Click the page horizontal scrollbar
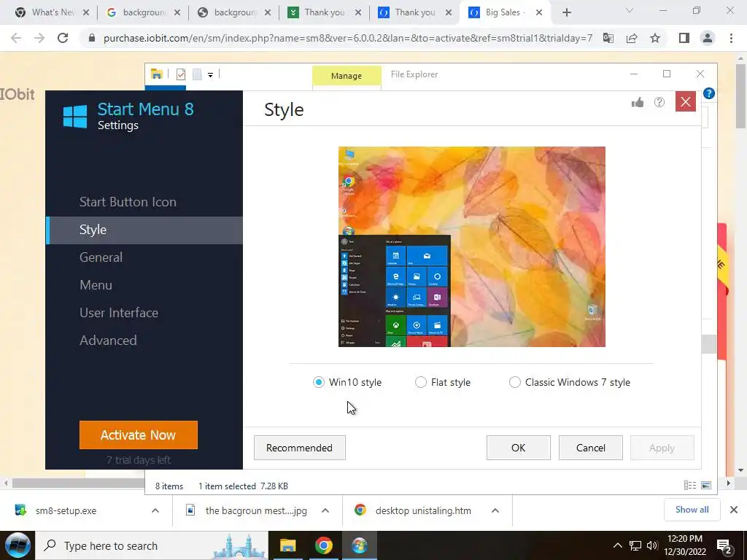This screenshot has height=560, width=747. [79, 483]
